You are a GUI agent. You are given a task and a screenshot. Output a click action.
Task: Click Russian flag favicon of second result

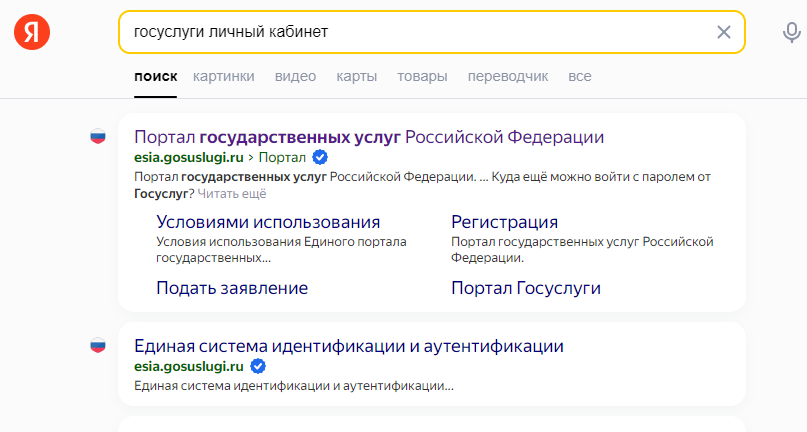click(98, 347)
